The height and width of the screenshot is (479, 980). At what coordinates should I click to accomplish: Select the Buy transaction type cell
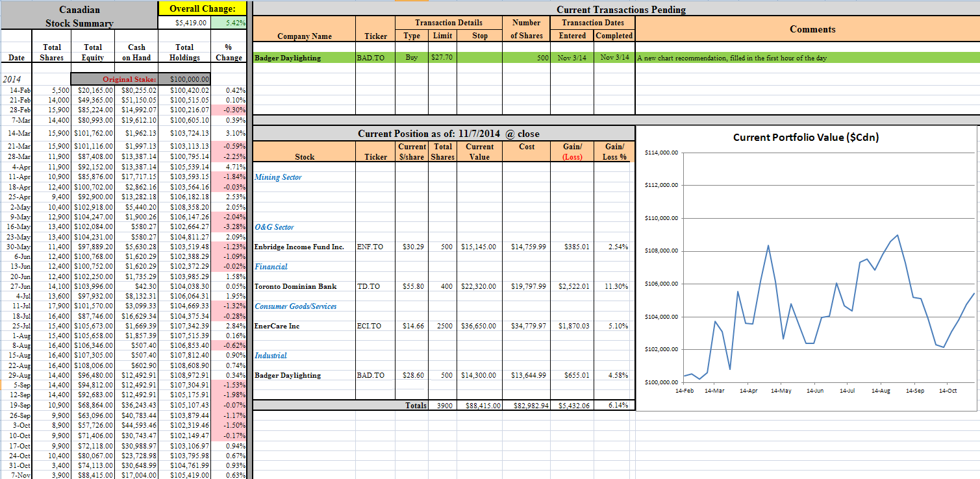412,58
